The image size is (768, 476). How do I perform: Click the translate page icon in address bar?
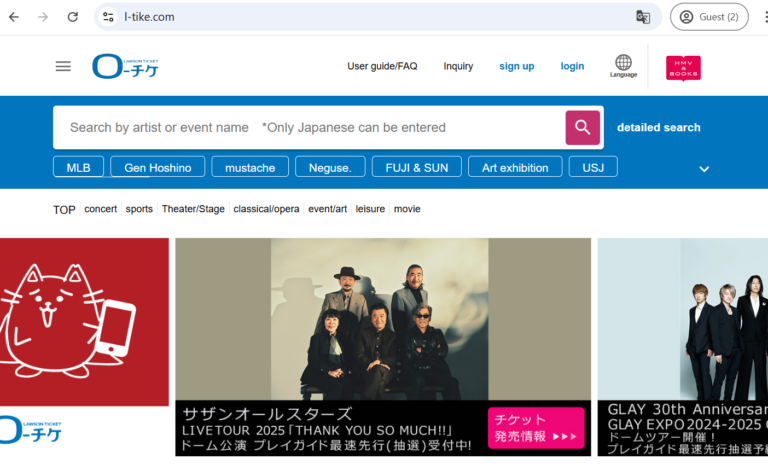coord(643,17)
